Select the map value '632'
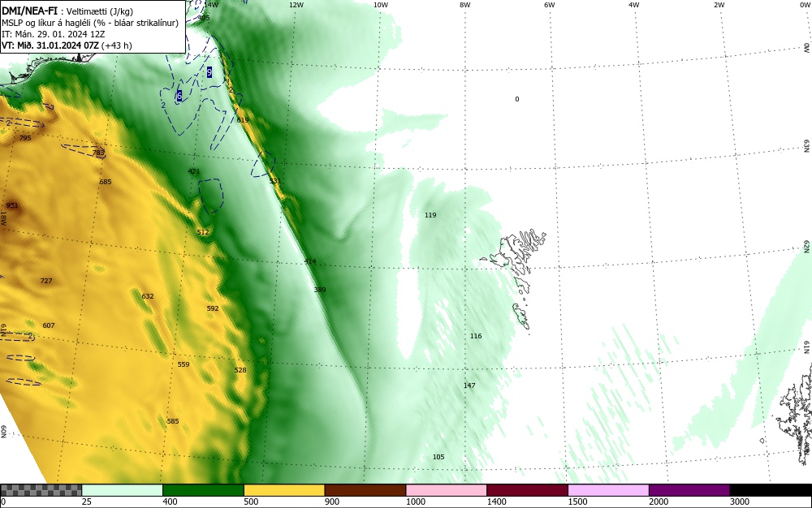The height and width of the screenshot is (508, 812). point(148,296)
